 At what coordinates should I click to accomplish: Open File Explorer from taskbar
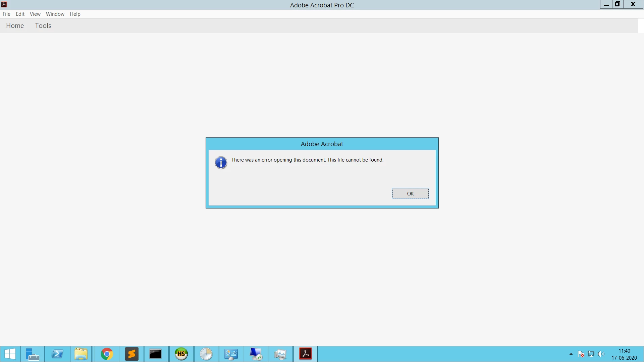(81, 354)
